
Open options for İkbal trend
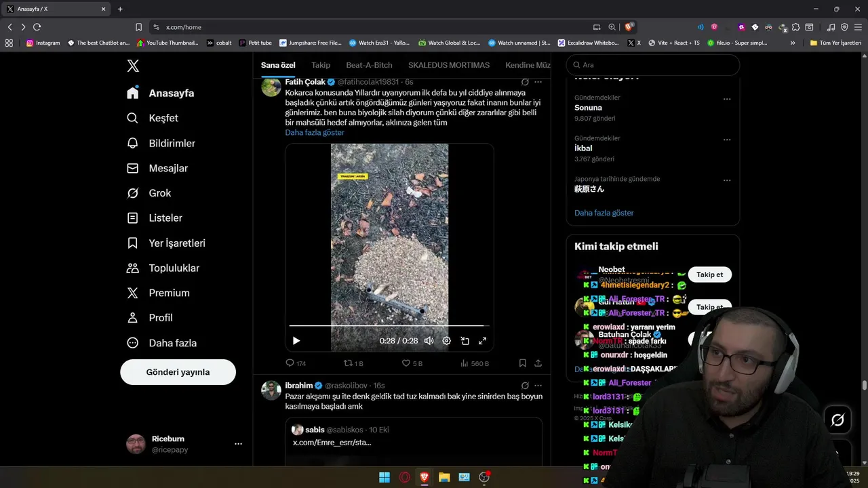pos(727,140)
